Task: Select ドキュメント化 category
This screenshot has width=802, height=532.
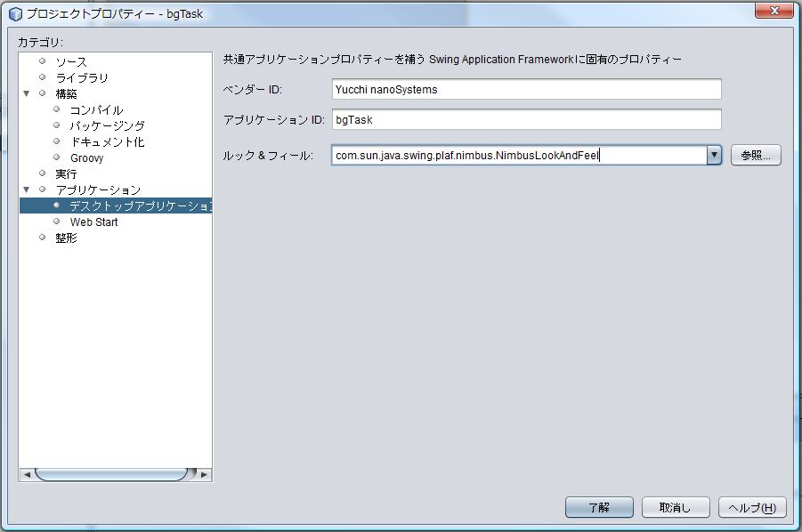Action: click(107, 141)
